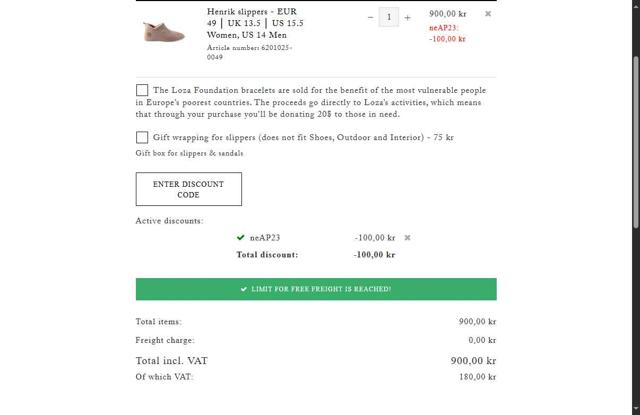The image size is (640, 415).
Task: Click the free freight limit reached banner
Action: pyautogui.click(x=316, y=289)
